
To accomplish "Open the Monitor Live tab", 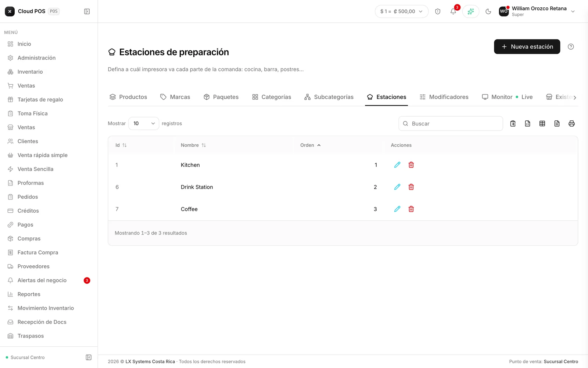I will 507,97.
